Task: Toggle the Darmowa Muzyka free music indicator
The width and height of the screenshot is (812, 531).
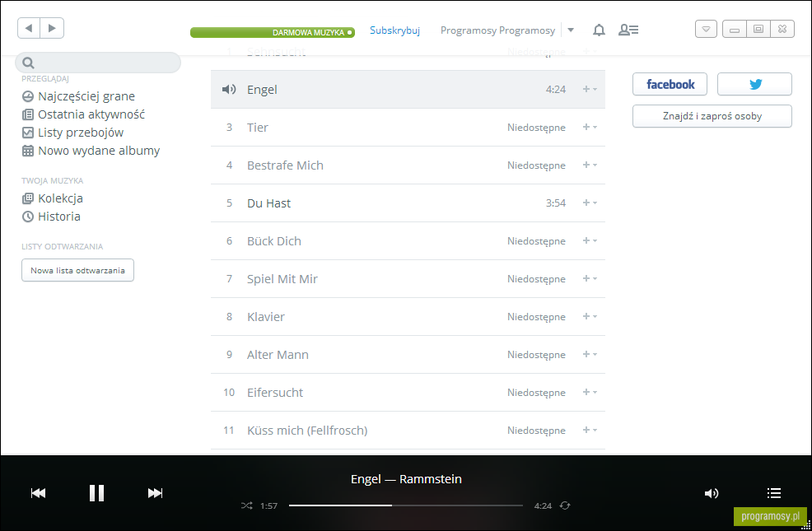Action: coord(273,33)
